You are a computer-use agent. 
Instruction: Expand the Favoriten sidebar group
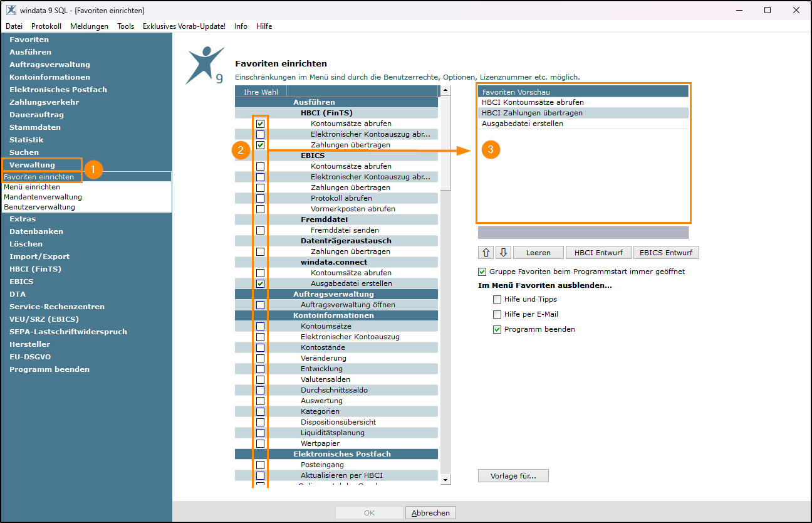coord(29,40)
